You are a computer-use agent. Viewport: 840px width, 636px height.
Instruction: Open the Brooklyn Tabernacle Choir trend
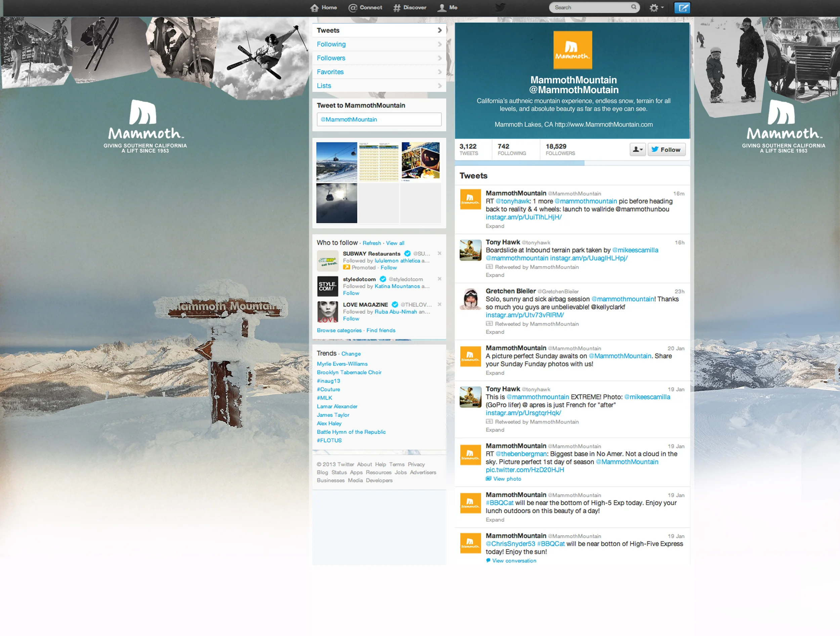coord(349,373)
